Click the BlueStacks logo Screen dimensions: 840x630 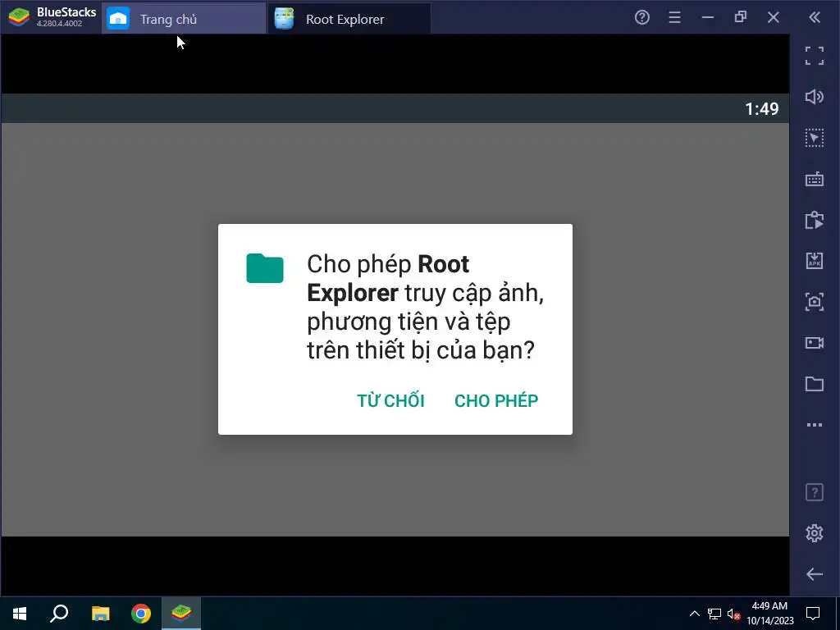click(x=19, y=17)
